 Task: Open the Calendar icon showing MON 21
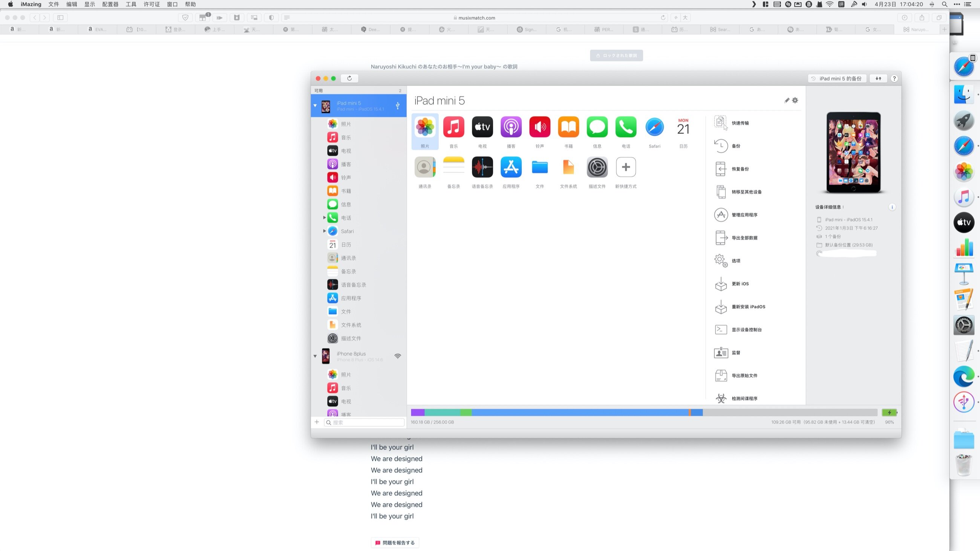pyautogui.click(x=683, y=127)
